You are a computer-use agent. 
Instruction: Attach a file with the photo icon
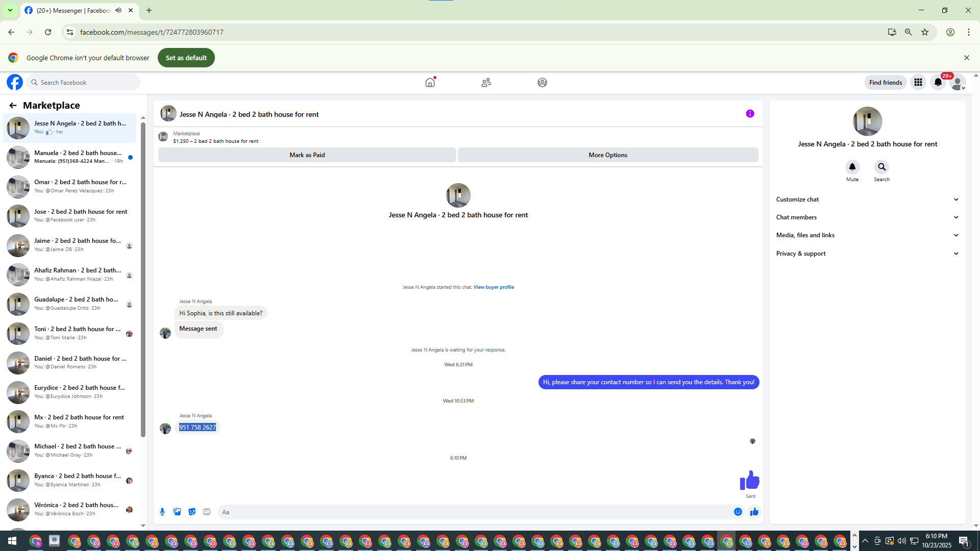tap(177, 512)
